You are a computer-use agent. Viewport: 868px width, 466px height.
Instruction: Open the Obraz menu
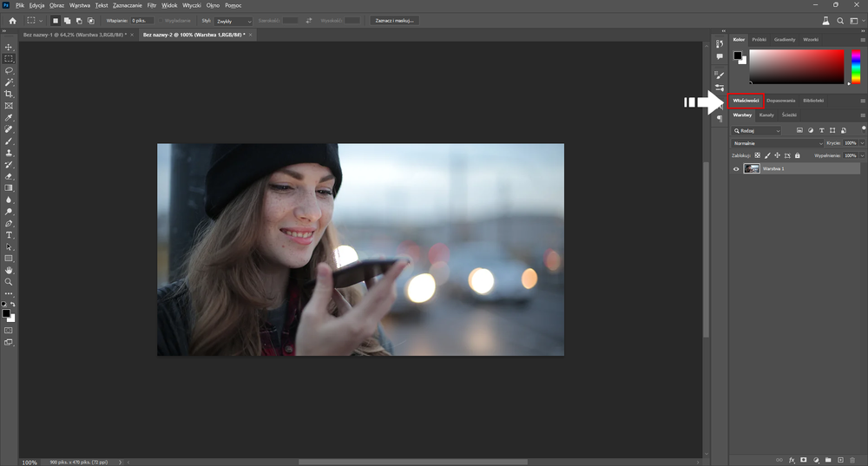(x=57, y=5)
